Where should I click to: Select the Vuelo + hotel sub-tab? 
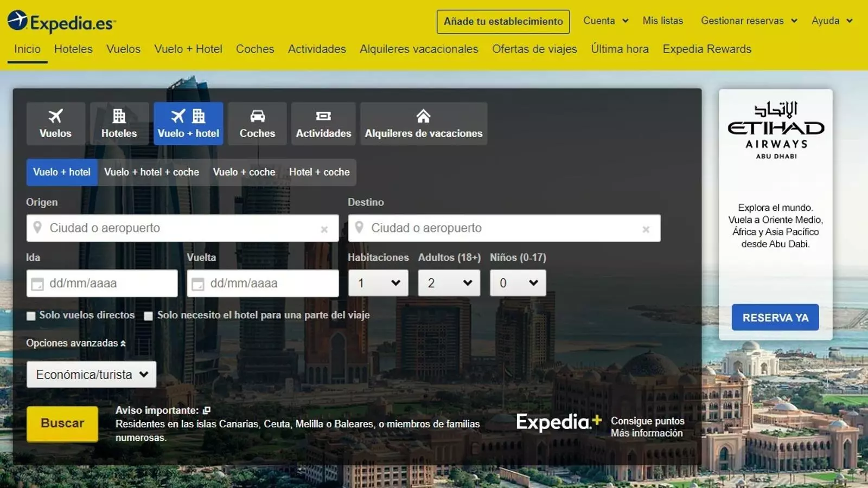tap(62, 172)
